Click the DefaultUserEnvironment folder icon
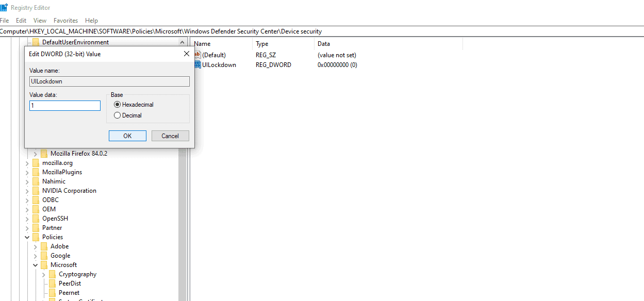Screen dimensions: 644x301 click(36, 42)
